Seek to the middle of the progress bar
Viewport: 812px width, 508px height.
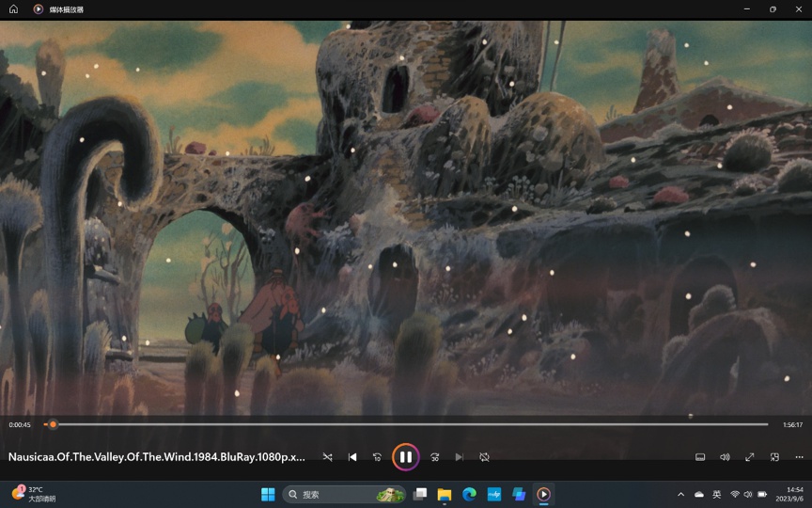pyautogui.click(x=406, y=424)
